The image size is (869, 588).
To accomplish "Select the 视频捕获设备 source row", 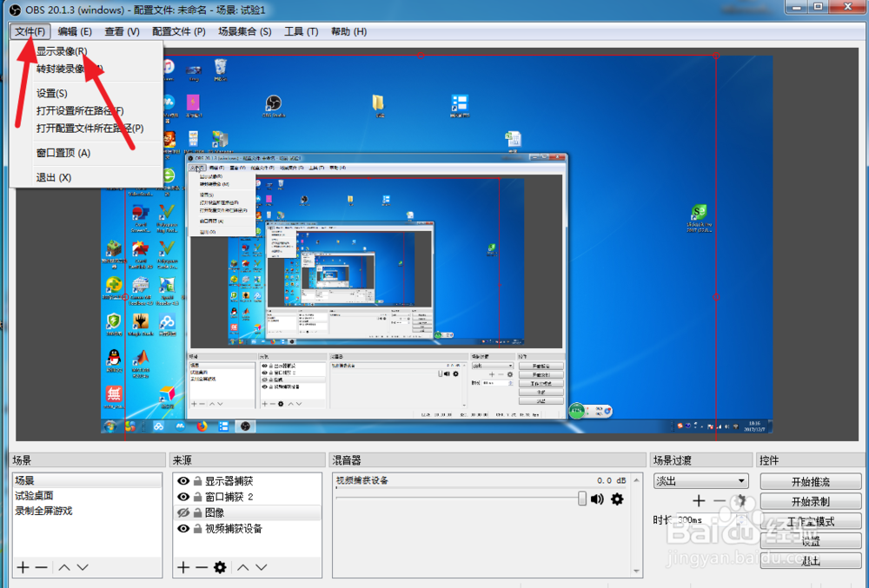I will [247, 528].
